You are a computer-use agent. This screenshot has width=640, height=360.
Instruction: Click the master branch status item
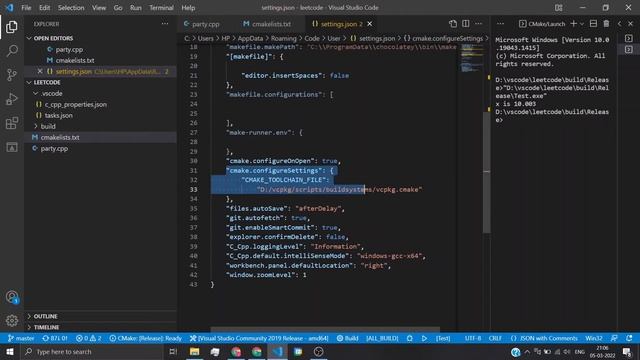point(21,338)
